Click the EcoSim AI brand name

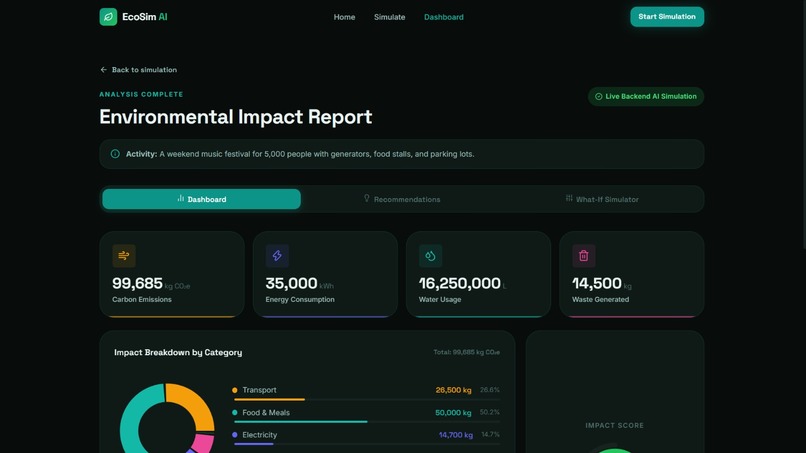[x=144, y=17]
